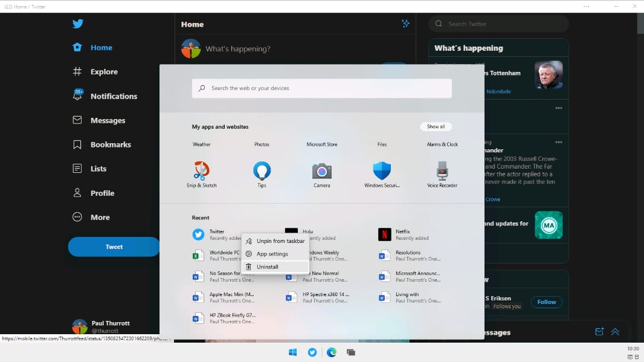The height and width of the screenshot is (362, 644).
Task: Open the Windows Start button
Action: point(292,352)
